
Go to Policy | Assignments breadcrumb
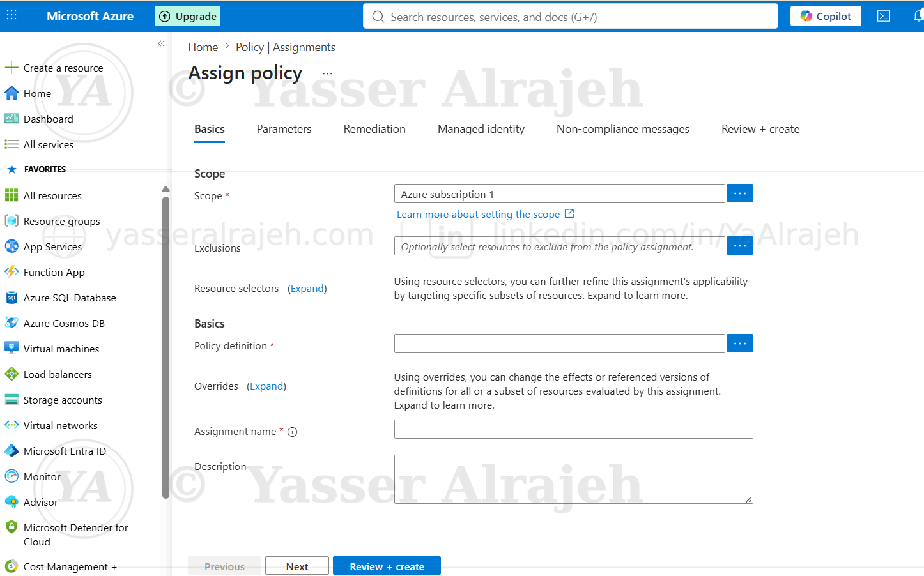point(285,47)
